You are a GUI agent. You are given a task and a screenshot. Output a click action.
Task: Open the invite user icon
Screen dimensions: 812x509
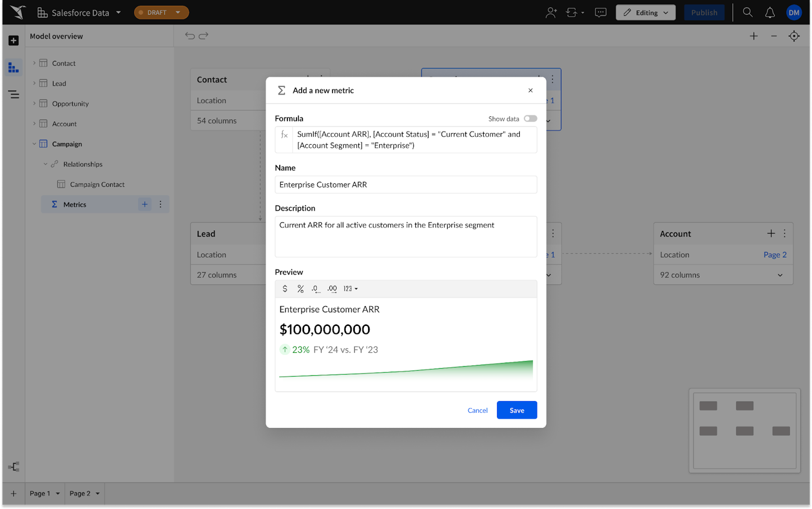click(551, 12)
